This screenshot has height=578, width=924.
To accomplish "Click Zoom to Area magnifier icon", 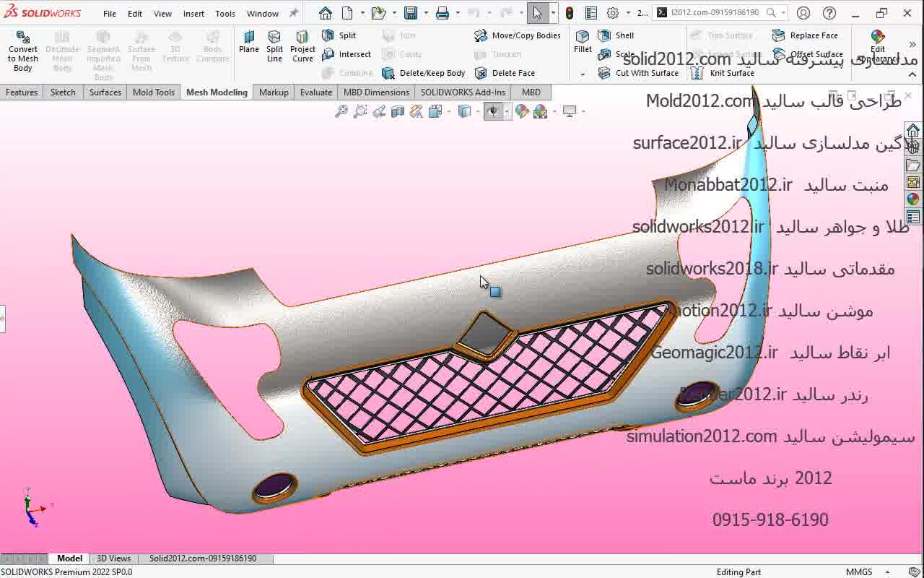I will pos(360,111).
